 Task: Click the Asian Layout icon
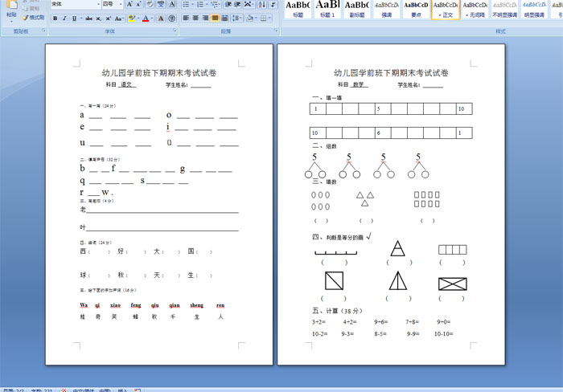(249, 4)
